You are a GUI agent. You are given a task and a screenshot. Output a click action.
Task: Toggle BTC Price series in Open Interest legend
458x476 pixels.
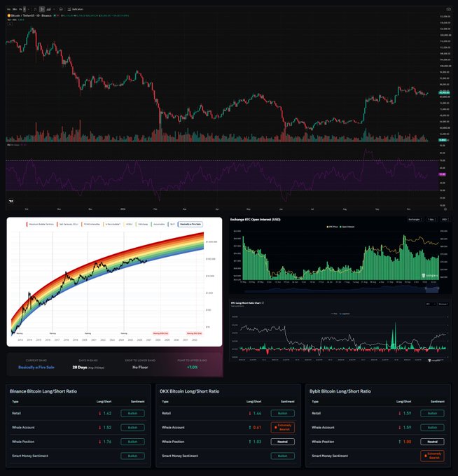point(333,227)
